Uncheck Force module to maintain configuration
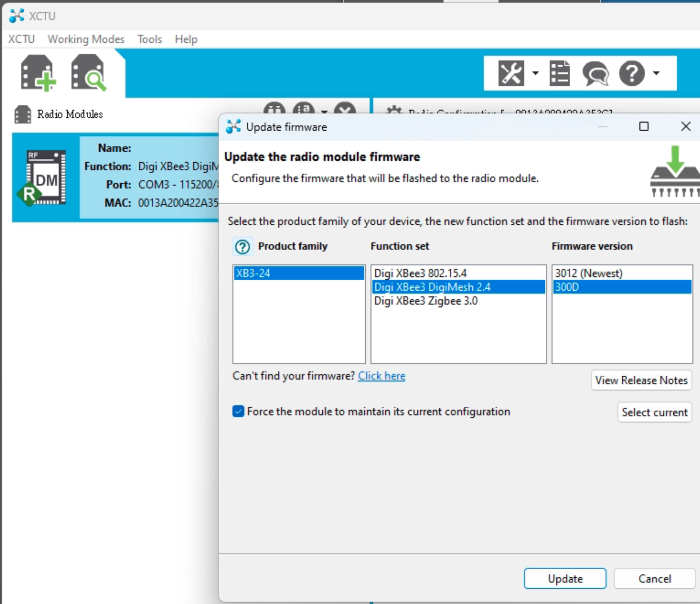The width and height of the screenshot is (700, 604). [238, 411]
